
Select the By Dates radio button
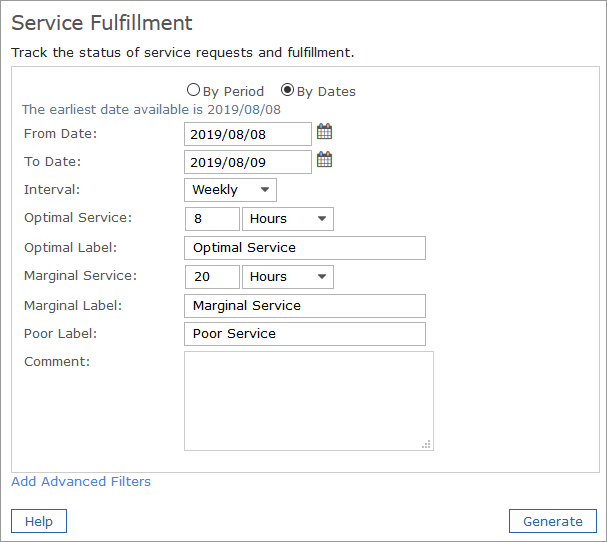tap(288, 90)
